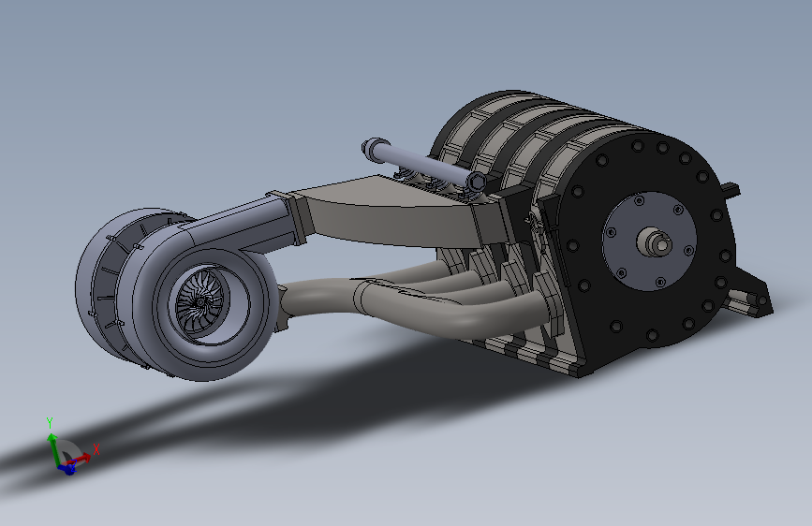
Task: Click the red X axis arrow of the triad
Action: (81, 459)
